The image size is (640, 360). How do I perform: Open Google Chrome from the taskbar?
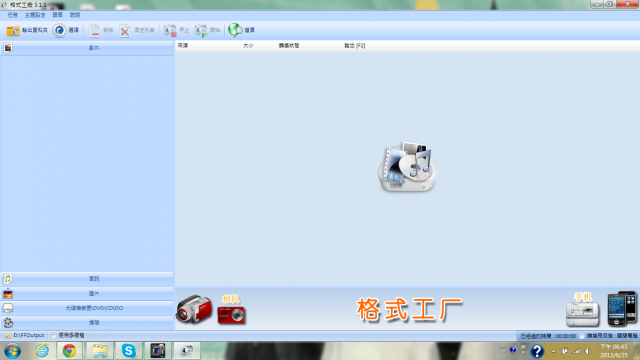click(x=69, y=351)
